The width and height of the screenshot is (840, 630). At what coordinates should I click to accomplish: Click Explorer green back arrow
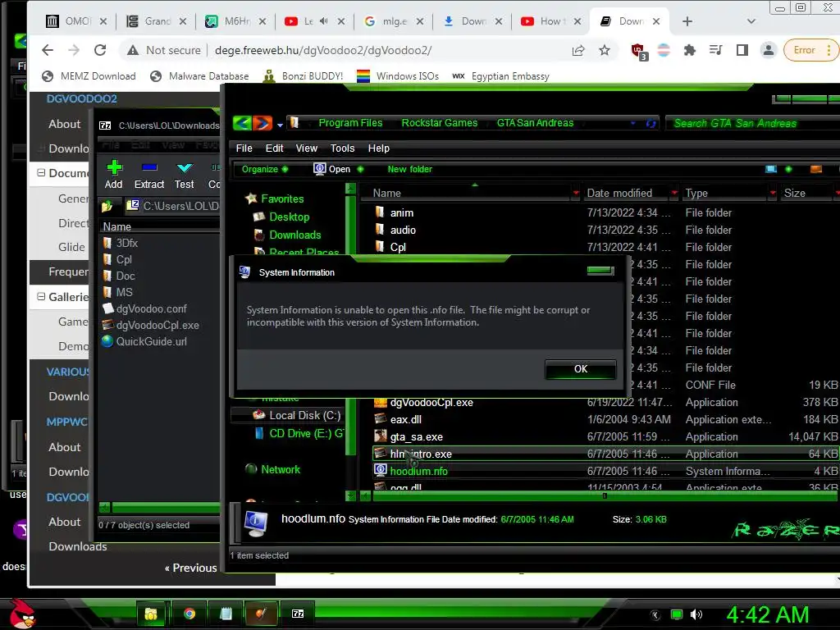(x=242, y=123)
